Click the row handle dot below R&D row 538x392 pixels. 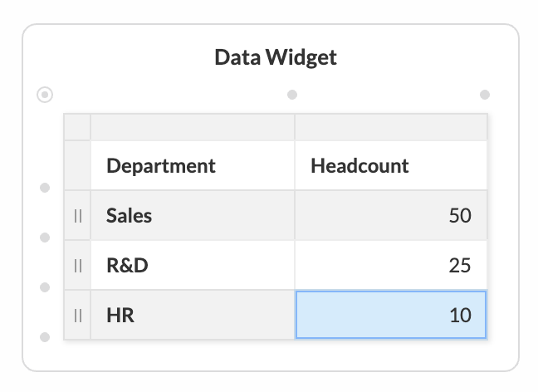coord(45,287)
